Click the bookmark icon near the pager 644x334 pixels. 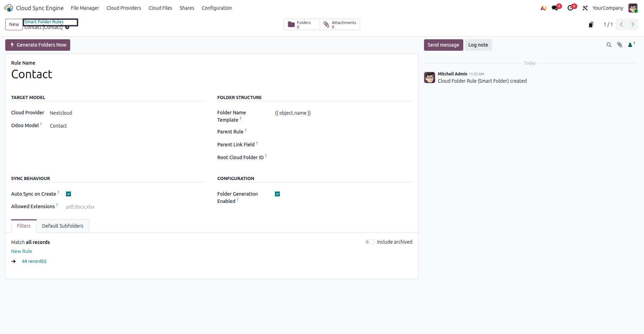591,25
